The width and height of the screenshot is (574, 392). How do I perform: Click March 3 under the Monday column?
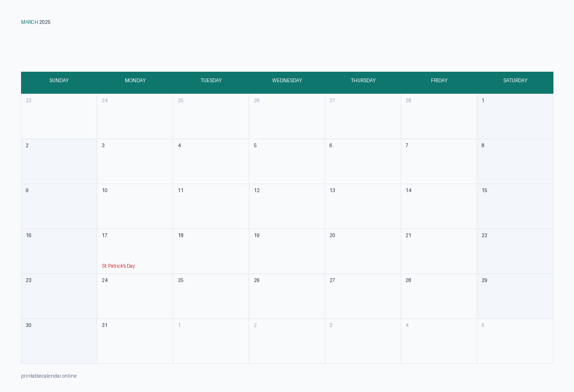pos(103,146)
